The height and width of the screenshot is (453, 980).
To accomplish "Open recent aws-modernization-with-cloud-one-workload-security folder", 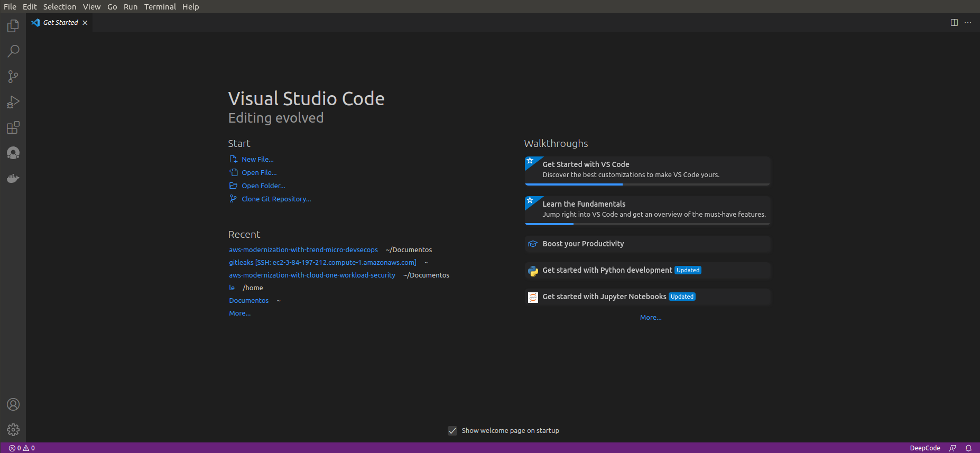I will [x=312, y=275].
